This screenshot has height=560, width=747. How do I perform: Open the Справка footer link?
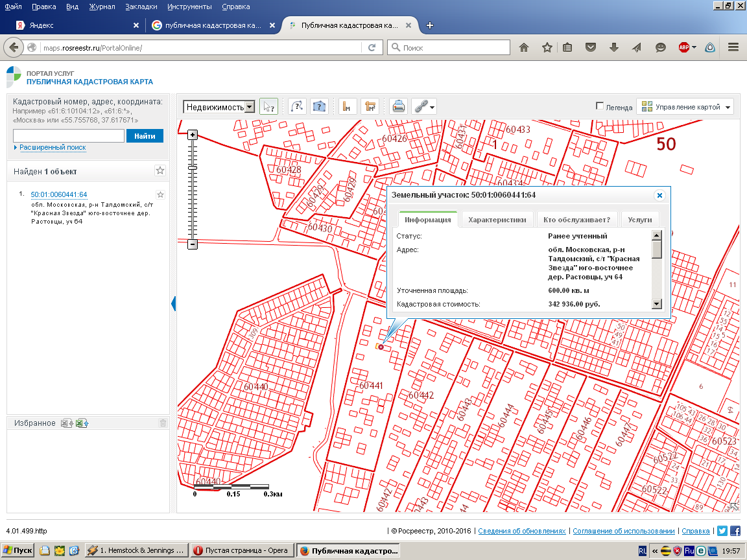click(x=696, y=530)
